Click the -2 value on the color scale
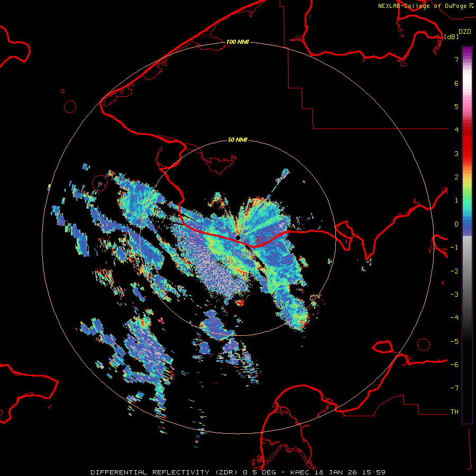Viewport: 476px width, 476px height. point(454,271)
